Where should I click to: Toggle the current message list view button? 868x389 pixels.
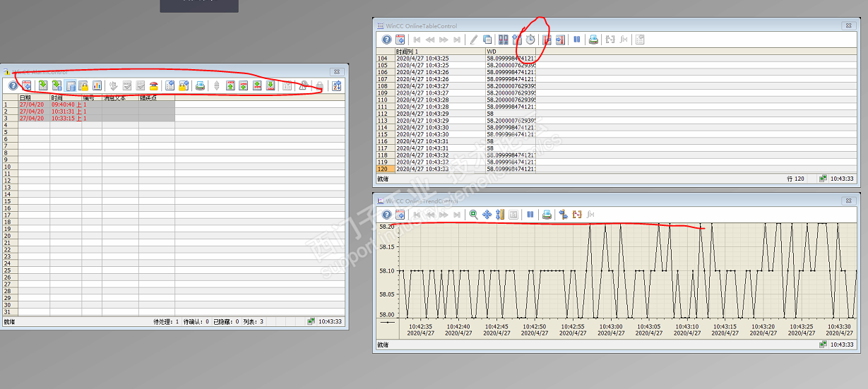coord(42,85)
